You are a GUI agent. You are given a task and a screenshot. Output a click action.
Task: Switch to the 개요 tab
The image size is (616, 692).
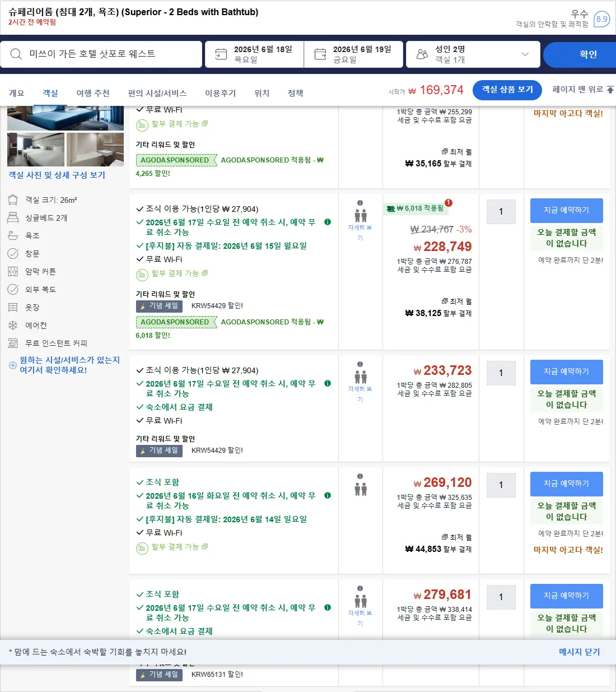tap(17, 93)
